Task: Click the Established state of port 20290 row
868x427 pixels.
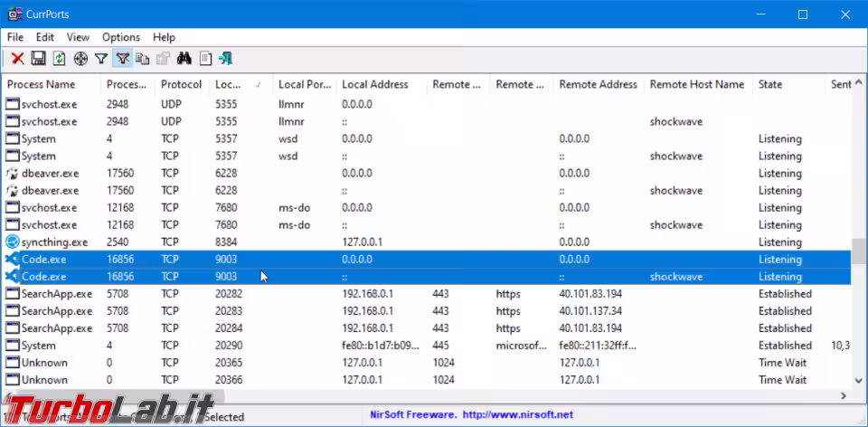Action: (x=785, y=346)
